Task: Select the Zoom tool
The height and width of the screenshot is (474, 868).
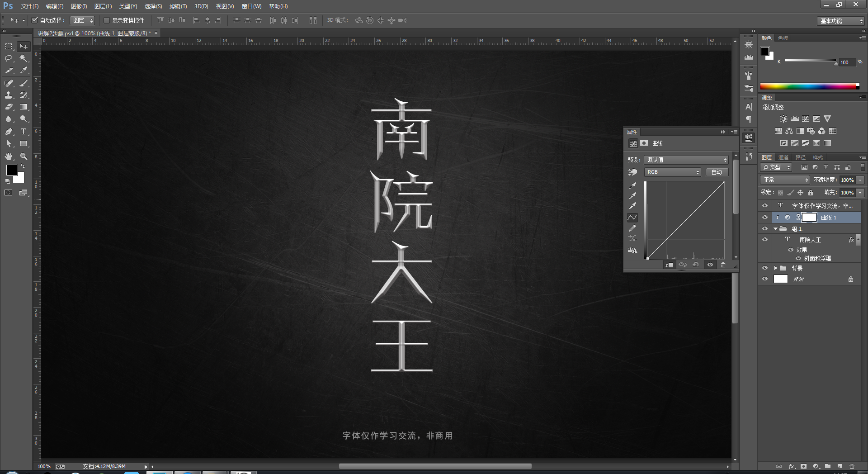Action: [24, 156]
